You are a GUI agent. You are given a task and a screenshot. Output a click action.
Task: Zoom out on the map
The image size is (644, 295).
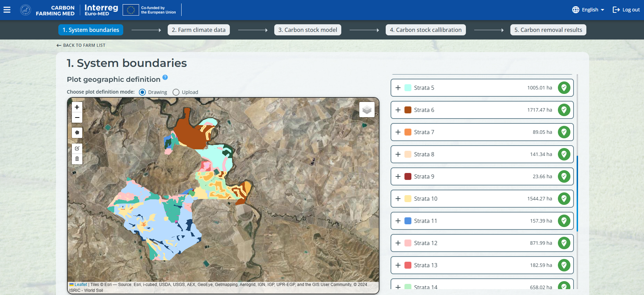click(x=77, y=118)
